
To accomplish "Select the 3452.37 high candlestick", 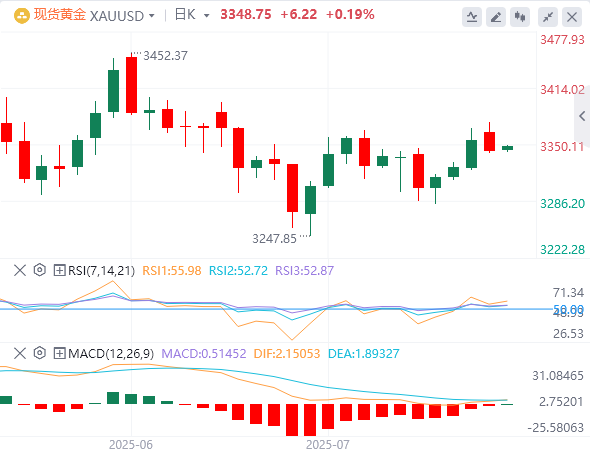I will coord(131,84).
